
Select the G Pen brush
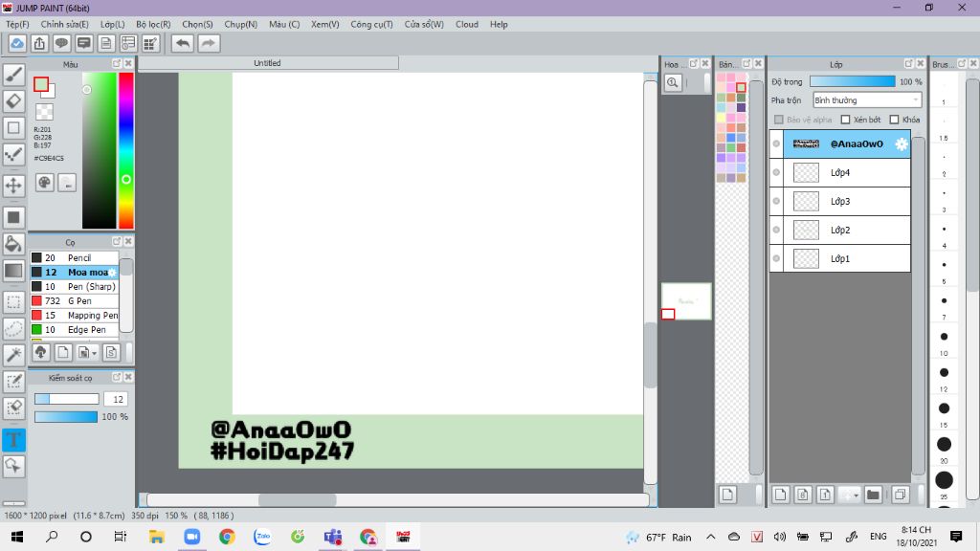coord(75,301)
